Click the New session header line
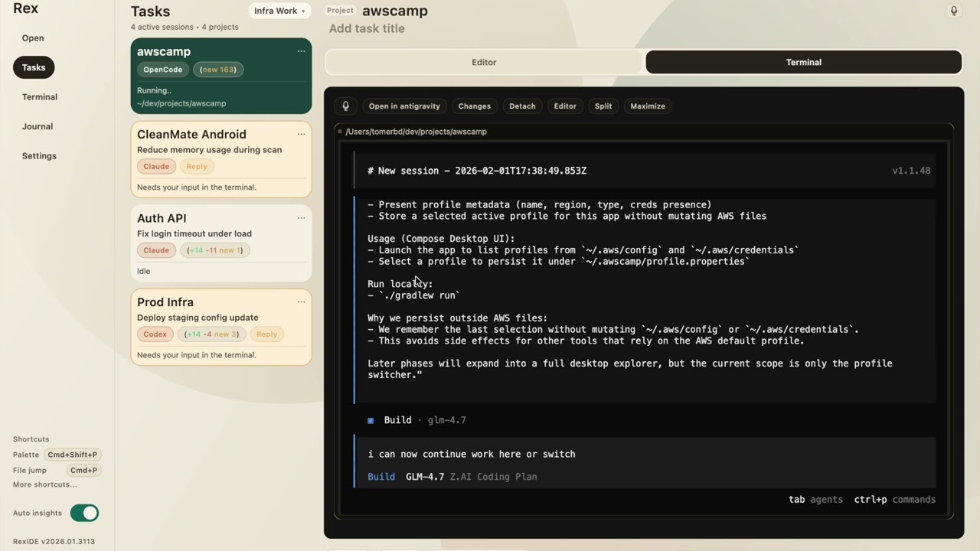Viewport: 980px width, 551px height. pos(477,171)
